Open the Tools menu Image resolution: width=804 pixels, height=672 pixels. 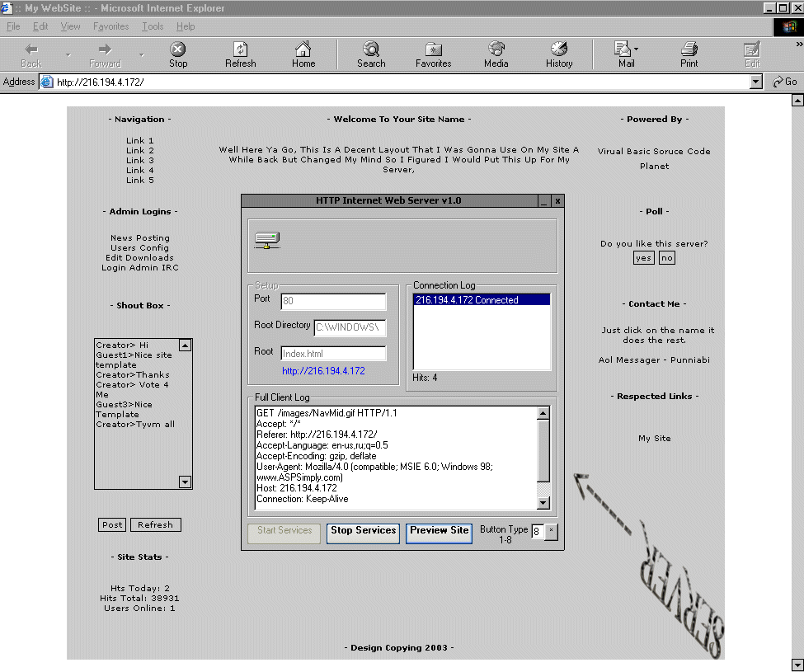pos(153,26)
